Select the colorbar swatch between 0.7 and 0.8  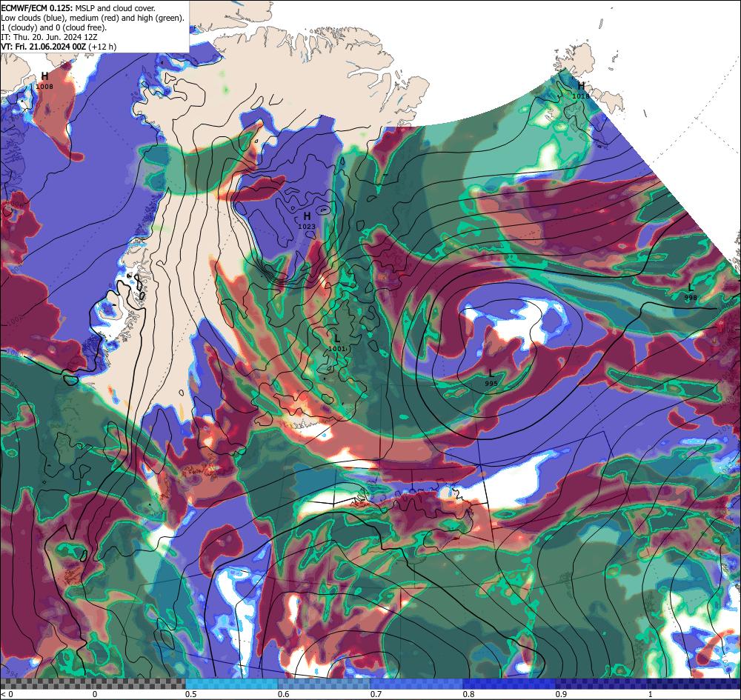[x=416, y=684]
